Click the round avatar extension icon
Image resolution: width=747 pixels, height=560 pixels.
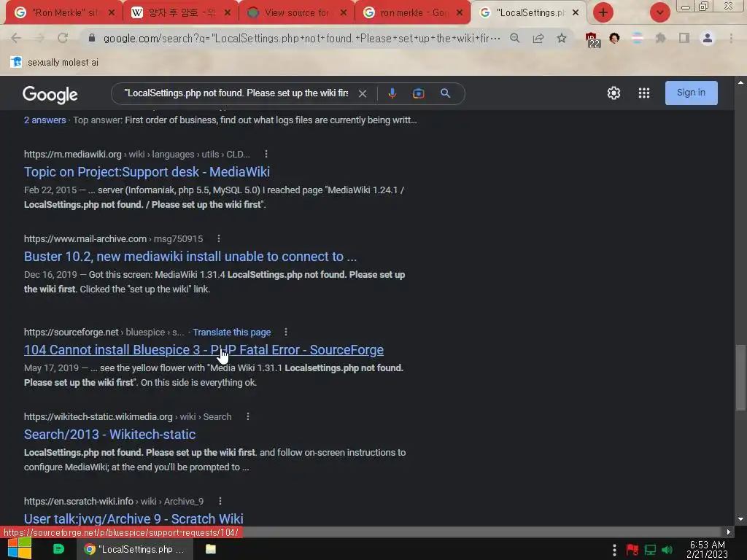[x=614, y=38]
